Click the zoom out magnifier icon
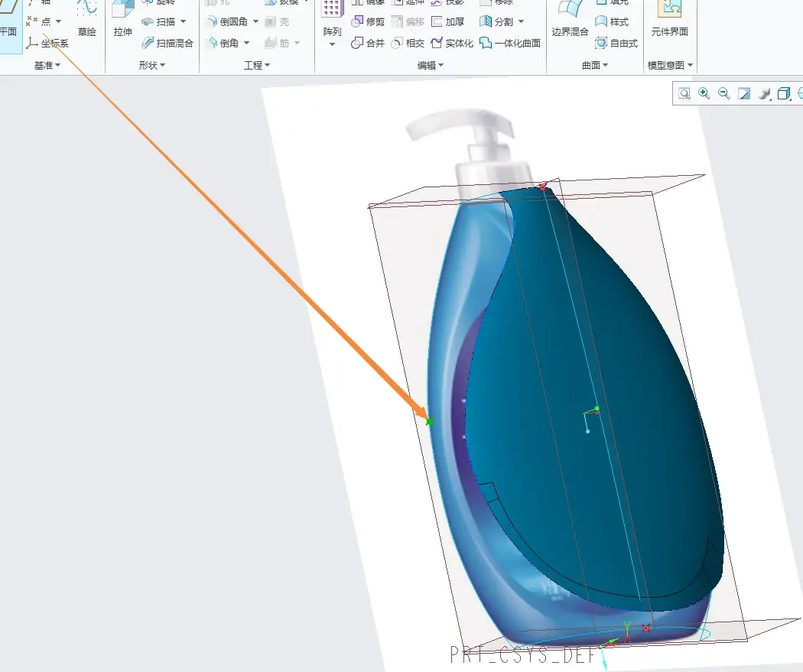This screenshot has width=803, height=672. (x=723, y=94)
